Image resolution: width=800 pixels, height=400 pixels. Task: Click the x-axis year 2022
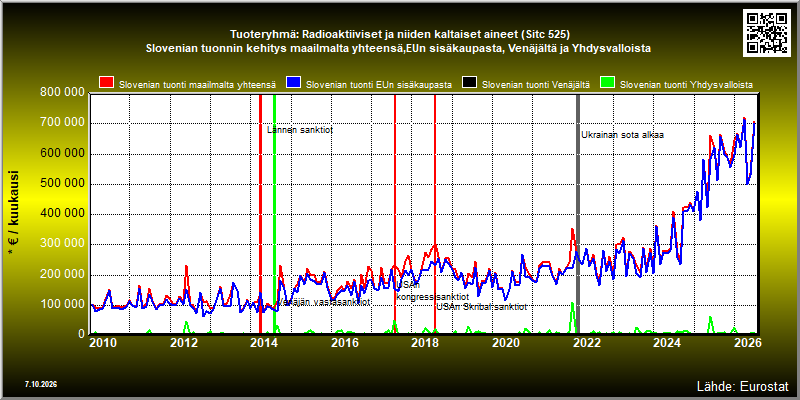pyautogui.click(x=586, y=343)
